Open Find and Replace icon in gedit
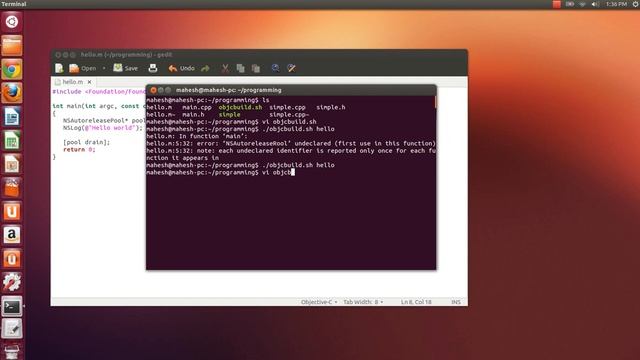The width and height of the screenshot is (640, 360). pyautogui.click(x=291, y=68)
